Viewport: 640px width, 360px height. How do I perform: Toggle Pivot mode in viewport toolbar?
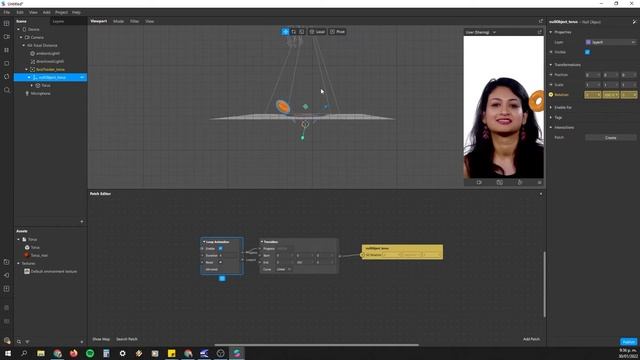click(338, 31)
